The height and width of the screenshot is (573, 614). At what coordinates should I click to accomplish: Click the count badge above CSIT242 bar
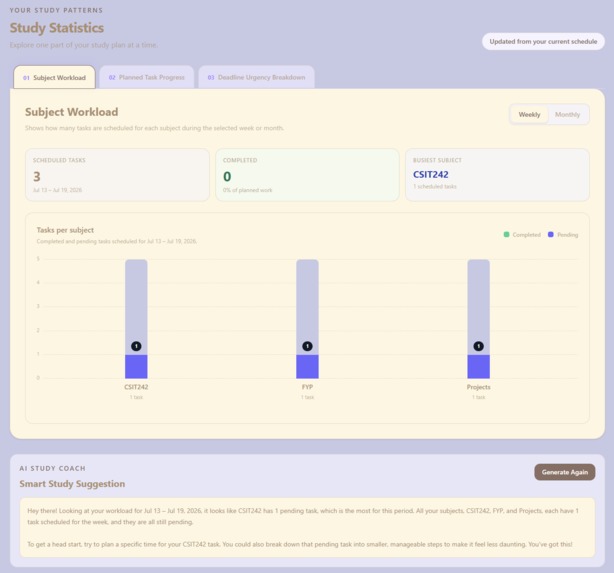click(136, 346)
